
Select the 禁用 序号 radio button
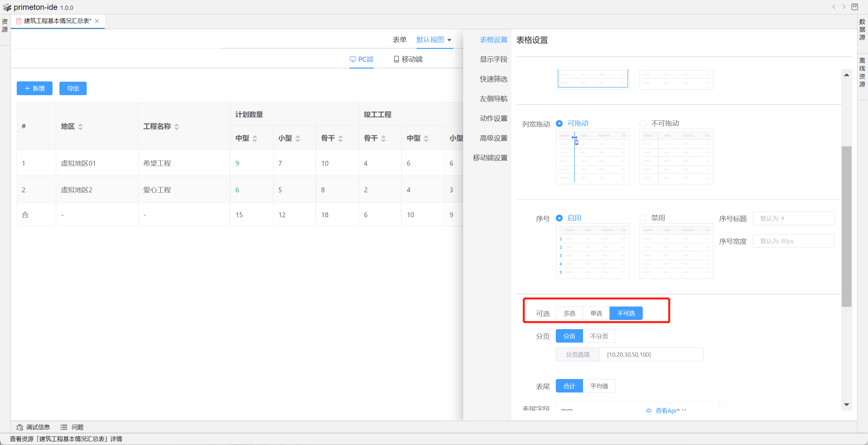coord(643,218)
